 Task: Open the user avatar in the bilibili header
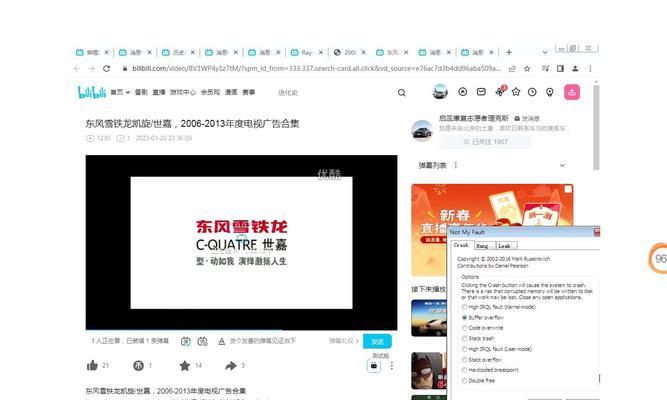[x=440, y=92]
